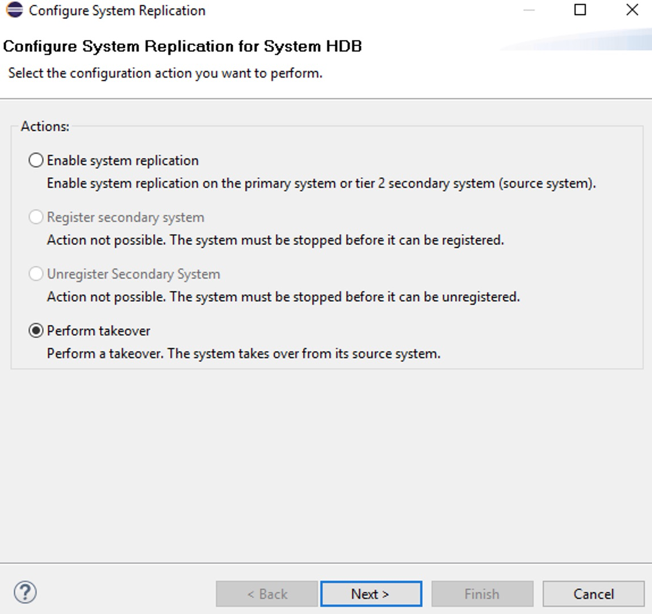
Task: Click 'The system takes over from its source system' text
Action: [304, 354]
